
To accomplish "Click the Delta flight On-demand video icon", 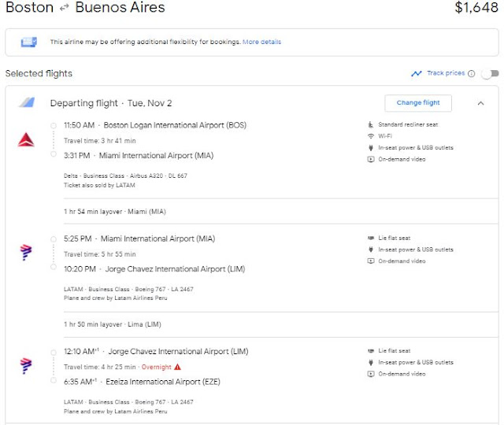I will (371, 160).
